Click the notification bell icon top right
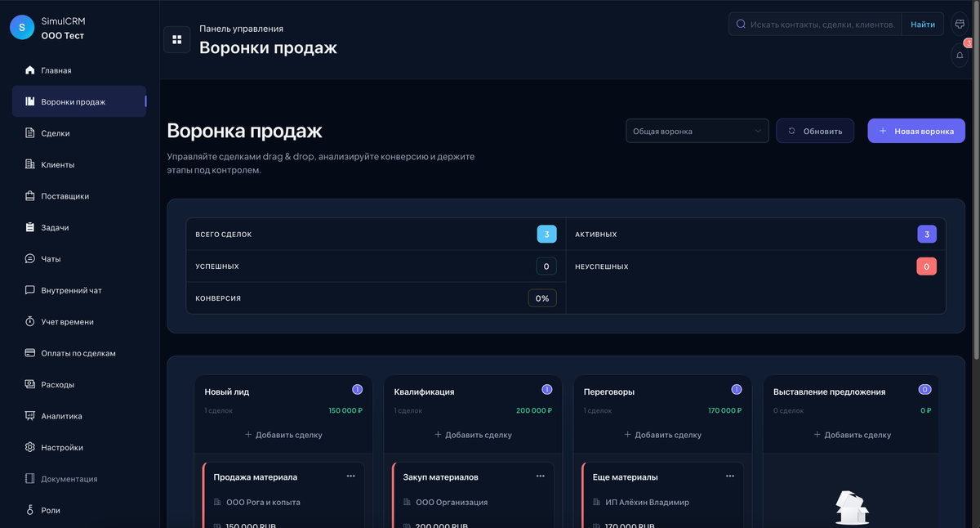The image size is (980, 528). pyautogui.click(x=959, y=55)
